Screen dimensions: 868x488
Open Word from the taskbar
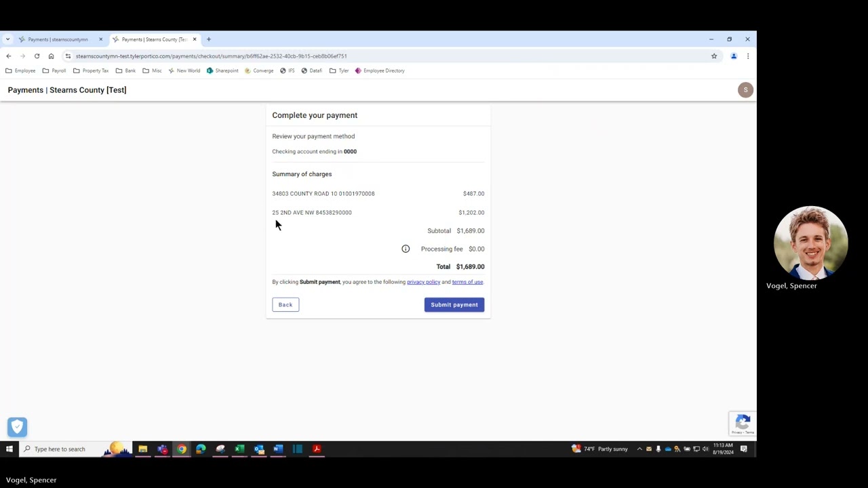pyautogui.click(x=278, y=449)
